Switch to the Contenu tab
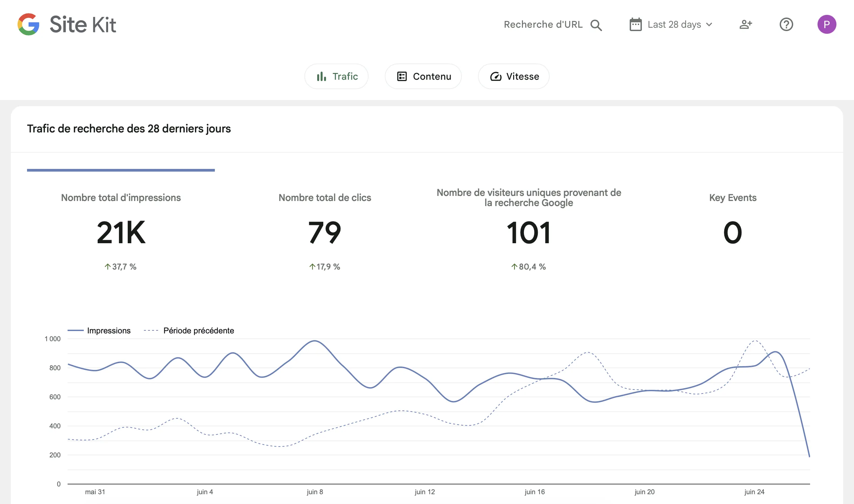This screenshot has height=504, width=854. coord(423,76)
